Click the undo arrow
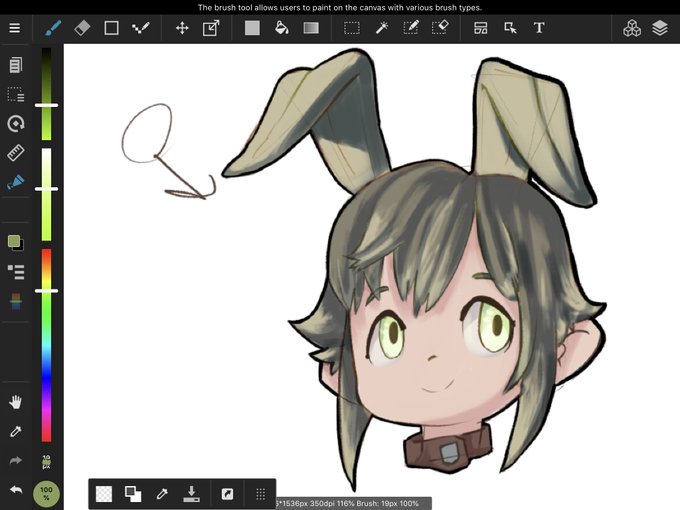Viewport: 680px width, 510px height. point(16,490)
